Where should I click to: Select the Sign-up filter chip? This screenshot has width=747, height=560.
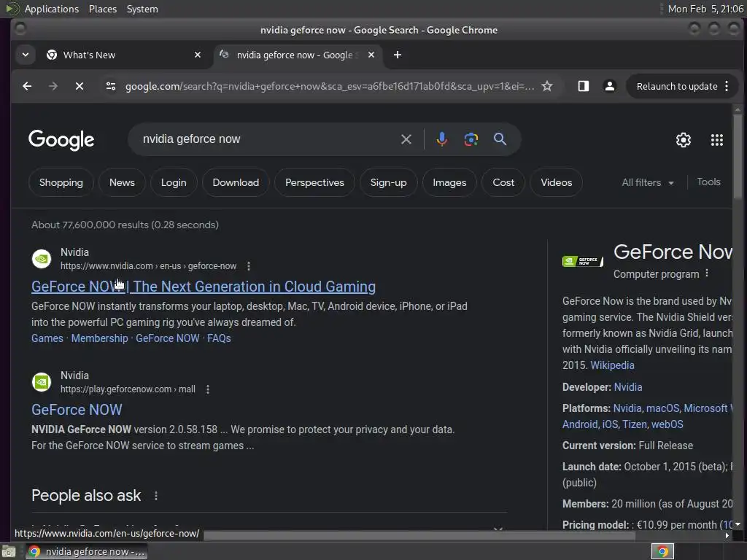tap(389, 182)
